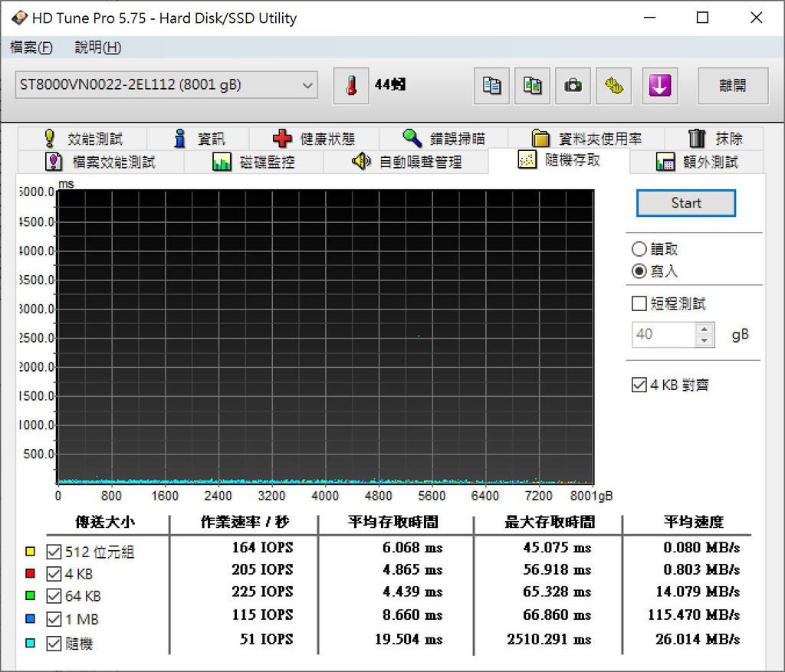
Task: Click the yellow 512 位元組 color swatch
Action: (30, 552)
